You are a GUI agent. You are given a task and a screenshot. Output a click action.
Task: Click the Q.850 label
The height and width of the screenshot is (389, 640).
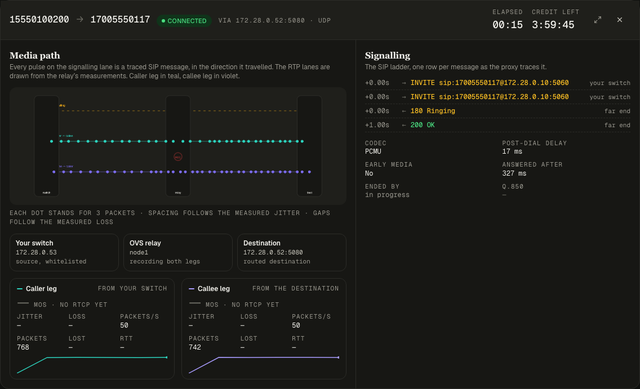click(x=512, y=187)
